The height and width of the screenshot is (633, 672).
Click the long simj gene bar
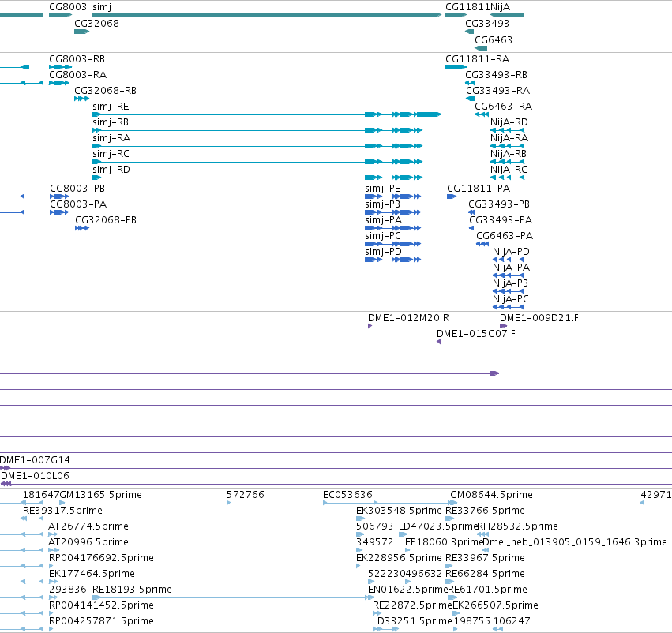[x=267, y=15]
